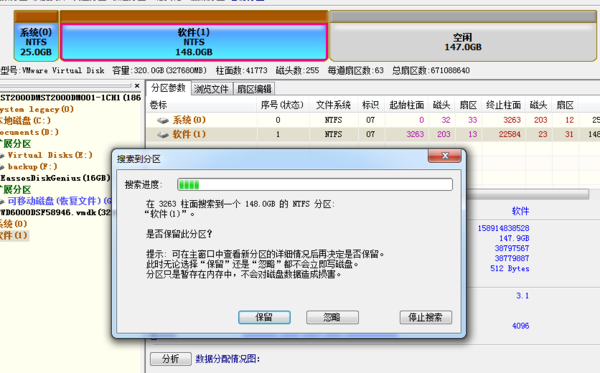
Task: Click the 数据分配情况图 label
Action: tap(228, 359)
